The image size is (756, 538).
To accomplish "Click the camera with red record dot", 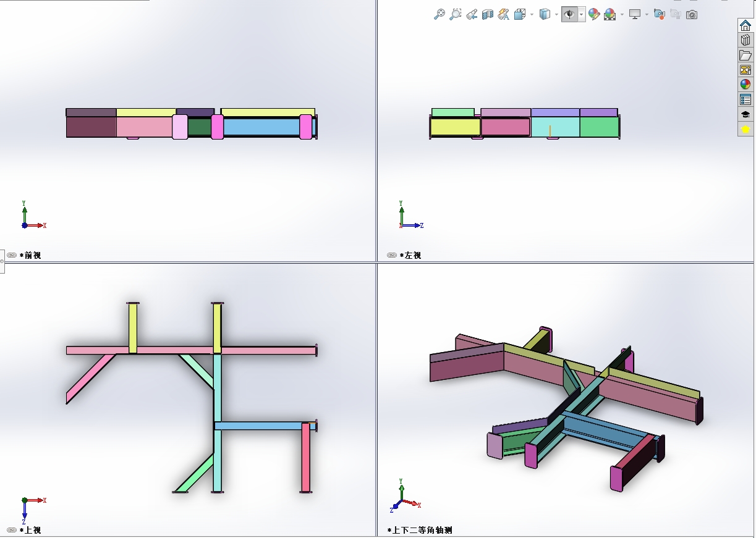I will tap(659, 14).
